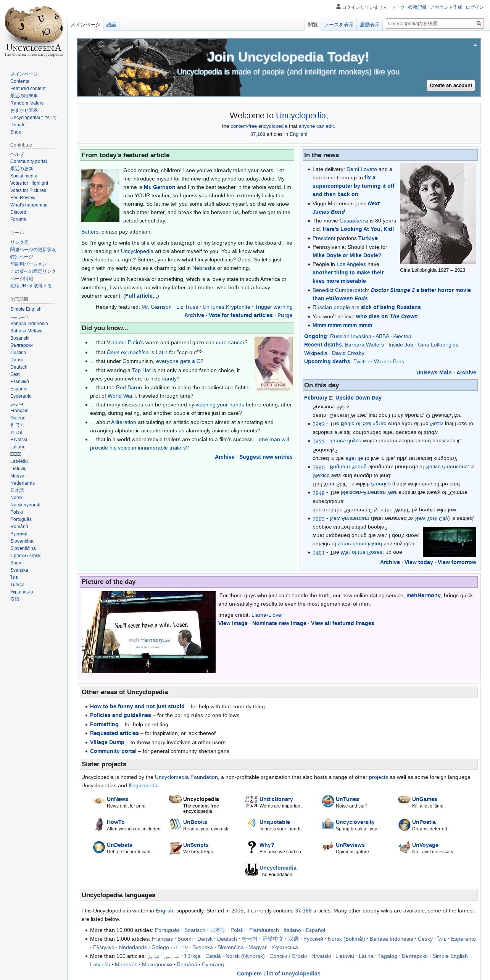Click the search magnifier icon

coord(479,24)
